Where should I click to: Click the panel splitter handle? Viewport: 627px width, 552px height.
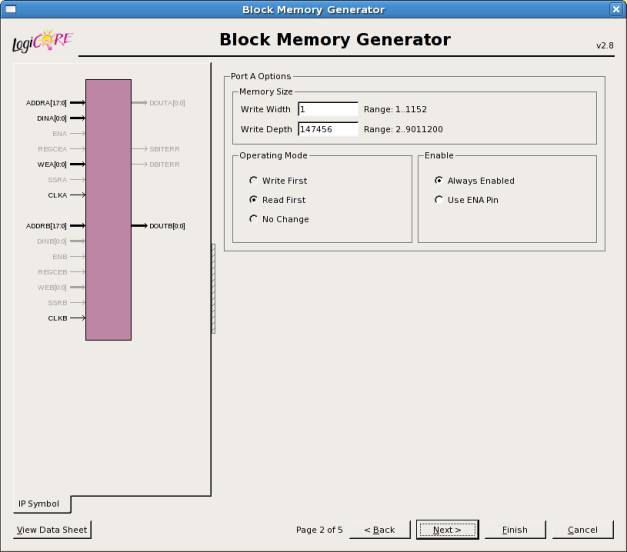213,289
